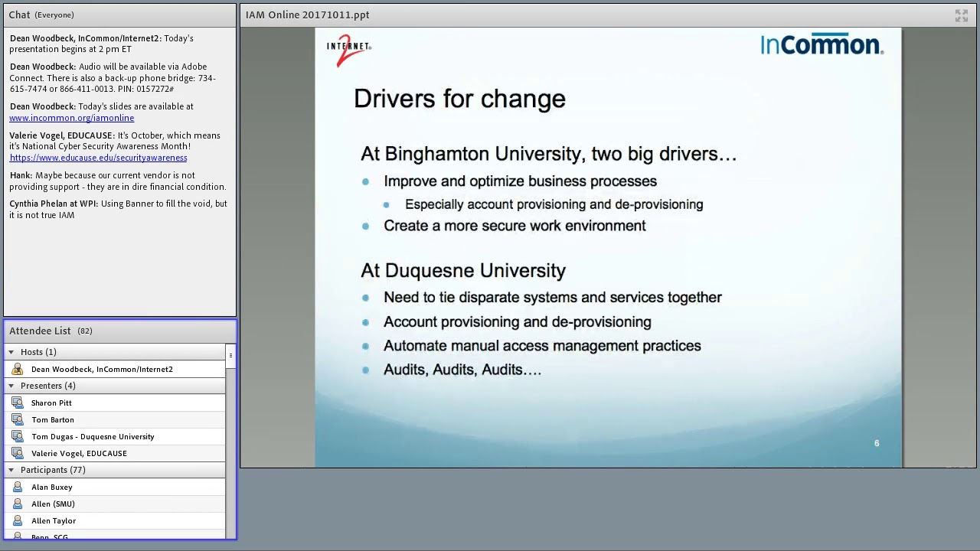
Task: Click the IAM Online 20171011.ppt title
Action: 307,15
